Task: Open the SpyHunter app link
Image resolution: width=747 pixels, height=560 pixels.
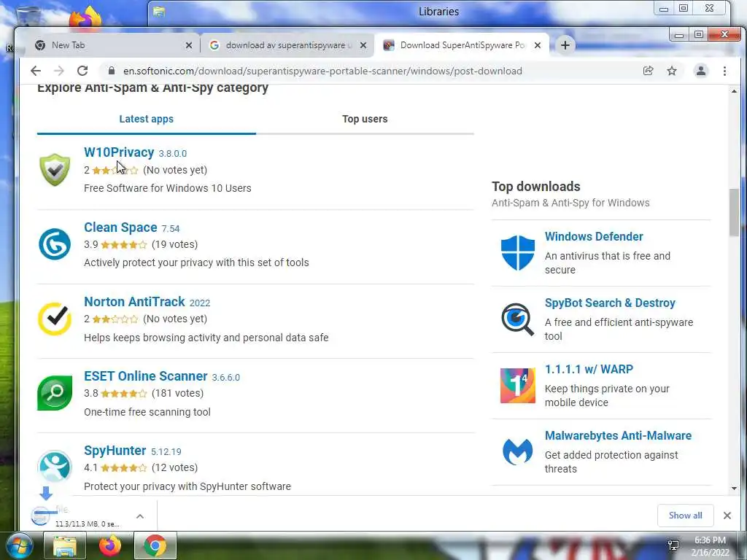Action: pos(115,451)
